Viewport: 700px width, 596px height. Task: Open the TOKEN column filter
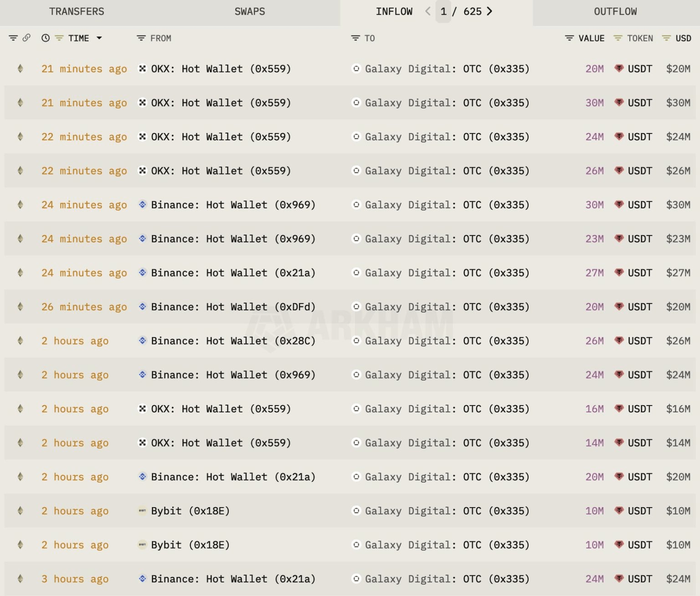[618, 38]
